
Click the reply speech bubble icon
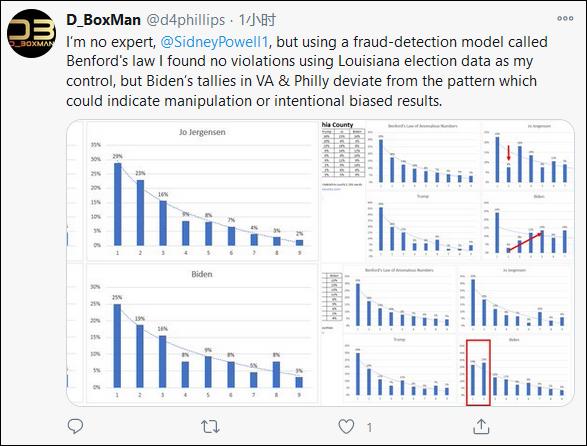click(x=75, y=426)
